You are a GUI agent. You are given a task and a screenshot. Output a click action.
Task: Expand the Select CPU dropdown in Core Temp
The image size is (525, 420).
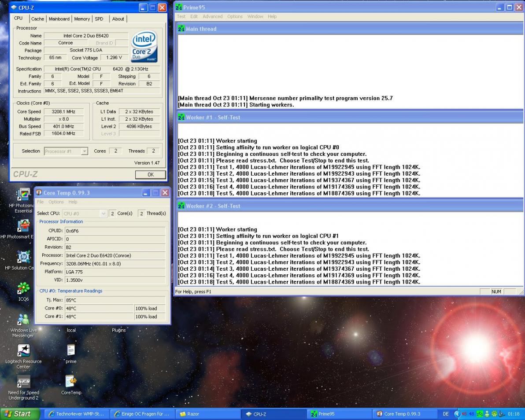103,214
